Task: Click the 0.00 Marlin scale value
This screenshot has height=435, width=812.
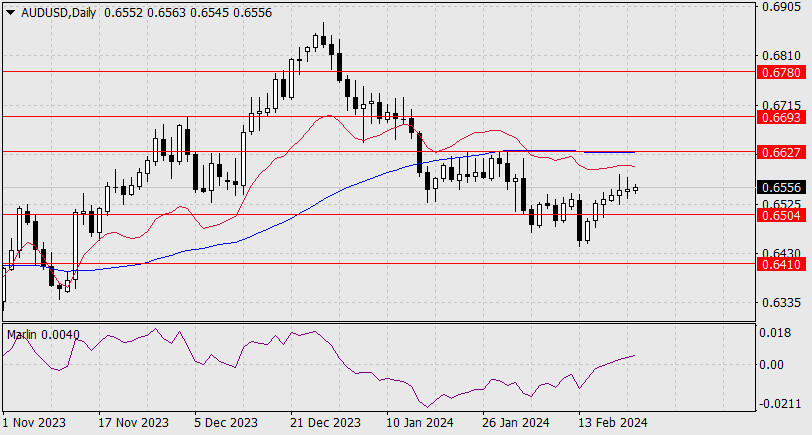Action: [x=772, y=365]
